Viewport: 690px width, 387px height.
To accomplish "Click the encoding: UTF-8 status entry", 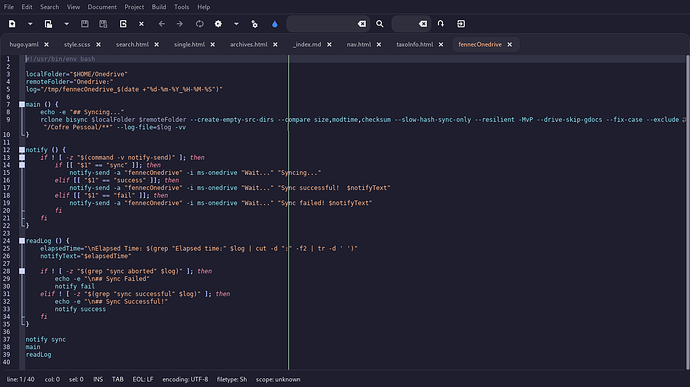I will 185,379.
